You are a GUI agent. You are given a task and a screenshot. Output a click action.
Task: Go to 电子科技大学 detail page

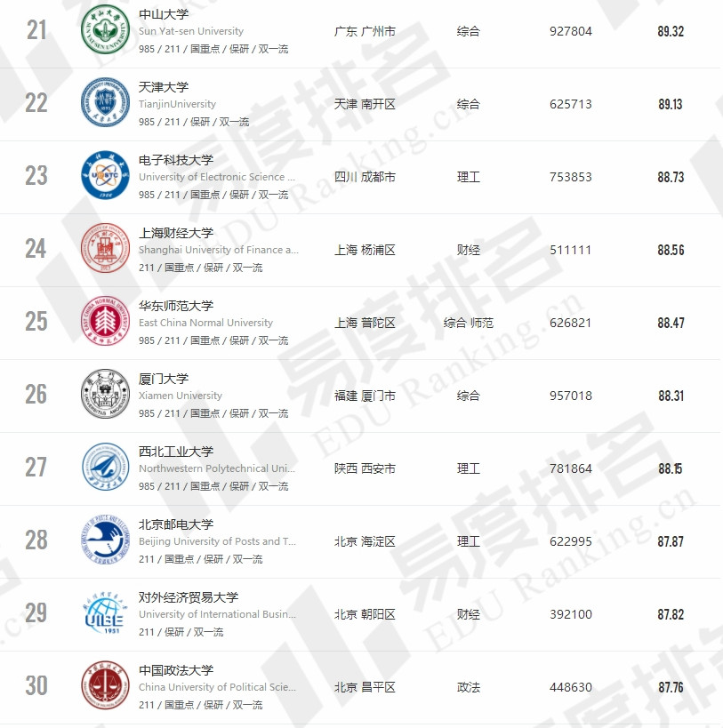[x=176, y=160]
